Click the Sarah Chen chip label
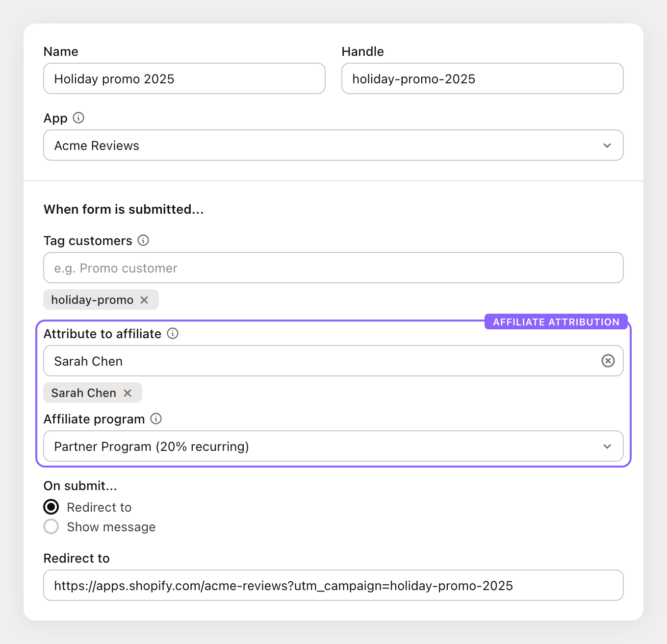The width and height of the screenshot is (667, 644). point(84,393)
